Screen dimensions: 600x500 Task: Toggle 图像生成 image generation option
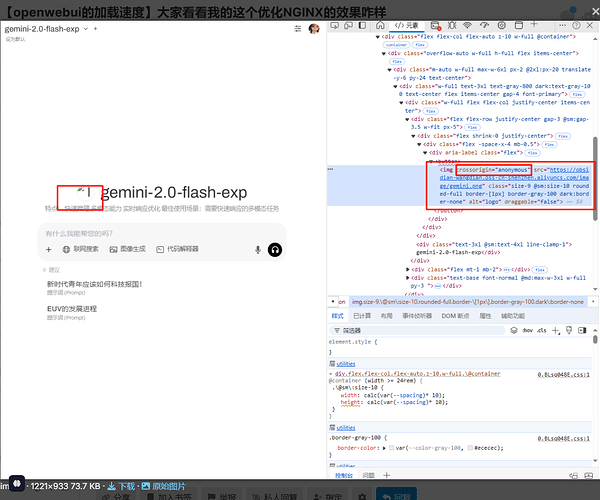[x=127, y=249]
